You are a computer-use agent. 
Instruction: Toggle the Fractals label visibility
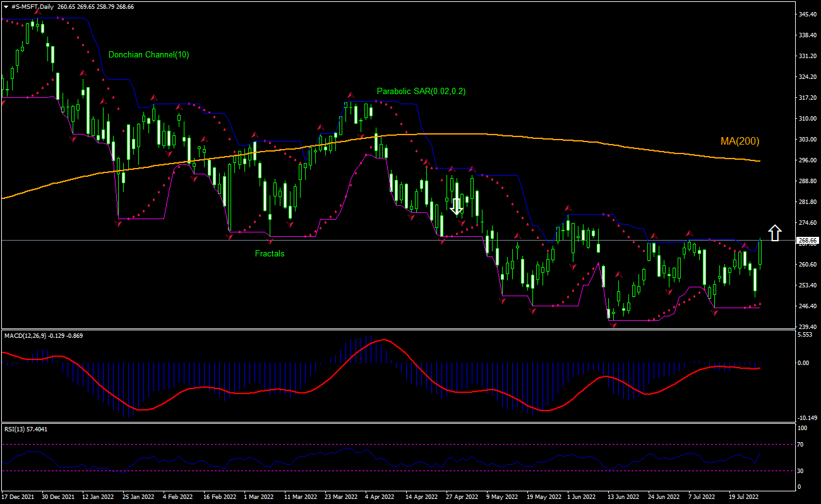point(270,253)
